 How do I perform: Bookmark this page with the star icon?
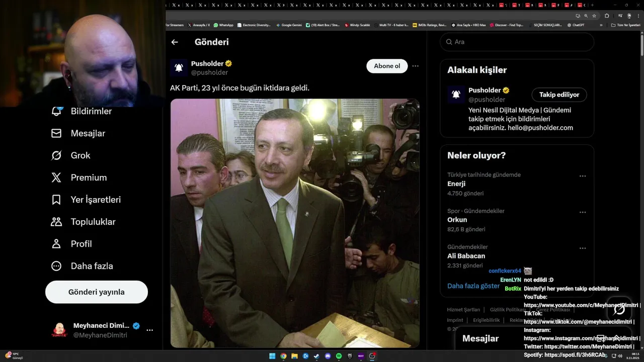point(594,16)
